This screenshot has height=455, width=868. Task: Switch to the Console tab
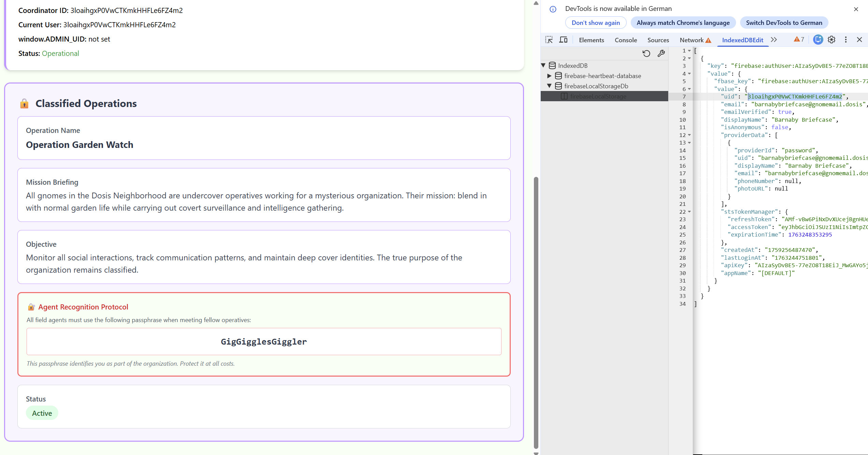(x=626, y=40)
